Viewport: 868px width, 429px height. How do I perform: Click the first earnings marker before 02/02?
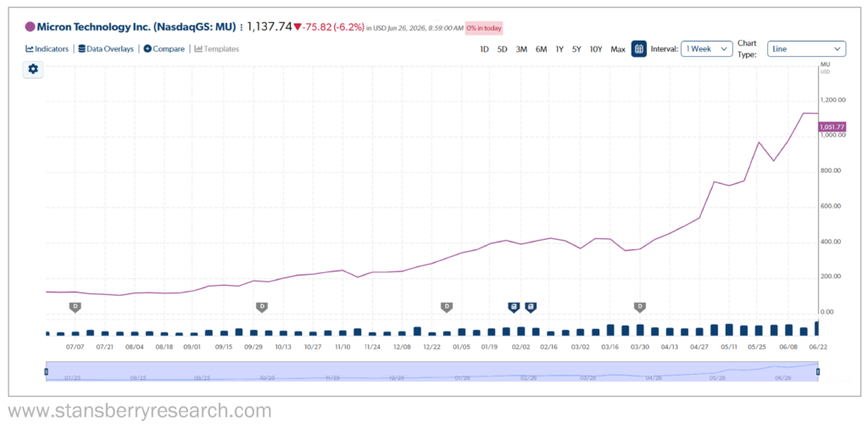pos(514,307)
